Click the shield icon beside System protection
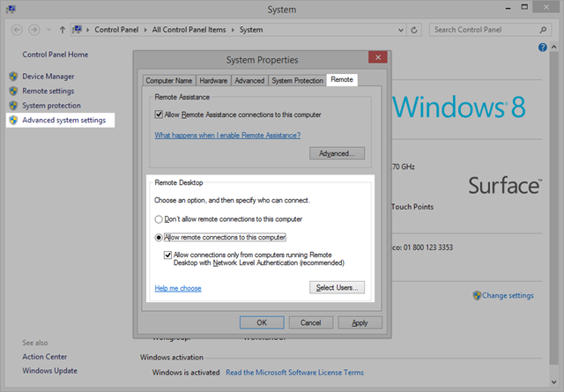This screenshot has width=564, height=392. [13, 106]
